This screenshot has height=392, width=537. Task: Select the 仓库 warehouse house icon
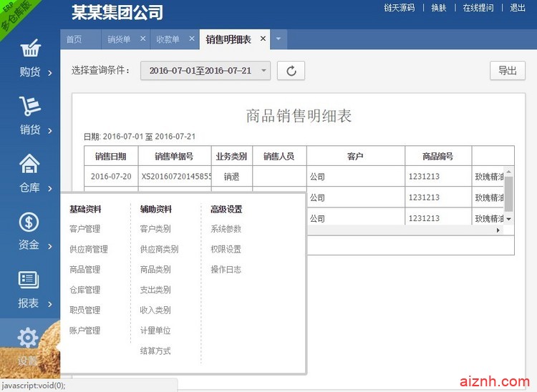(x=29, y=165)
